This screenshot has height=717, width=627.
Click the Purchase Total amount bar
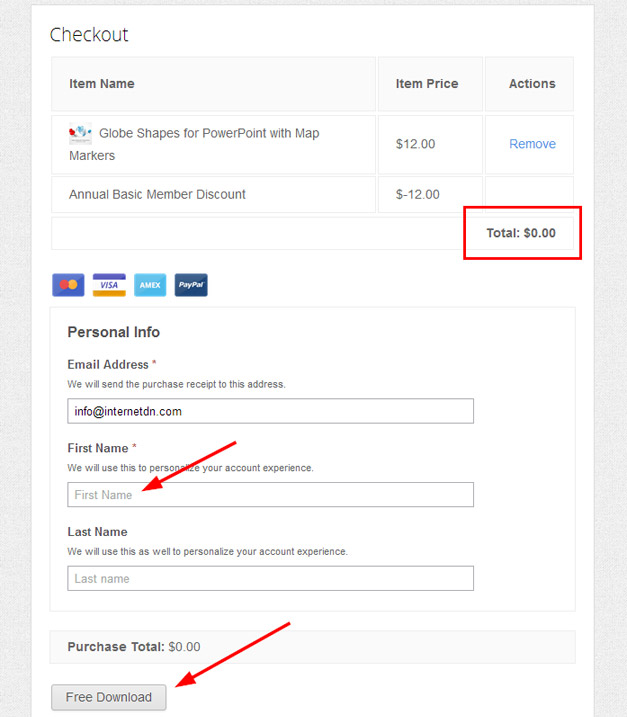point(312,647)
